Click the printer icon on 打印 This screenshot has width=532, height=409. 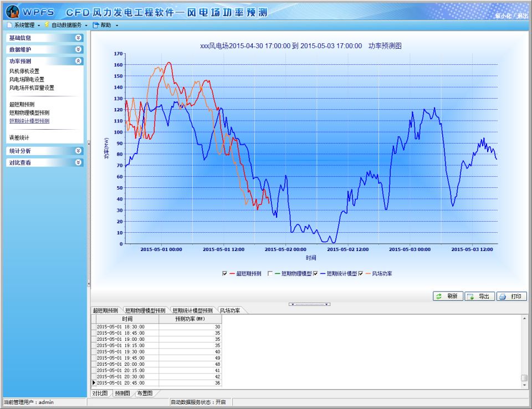[x=503, y=296]
